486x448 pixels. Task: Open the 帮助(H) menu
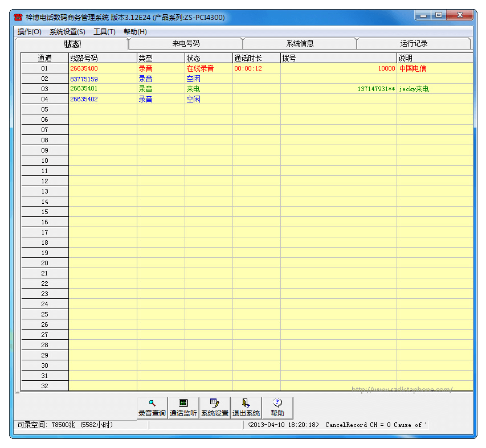tap(135, 32)
